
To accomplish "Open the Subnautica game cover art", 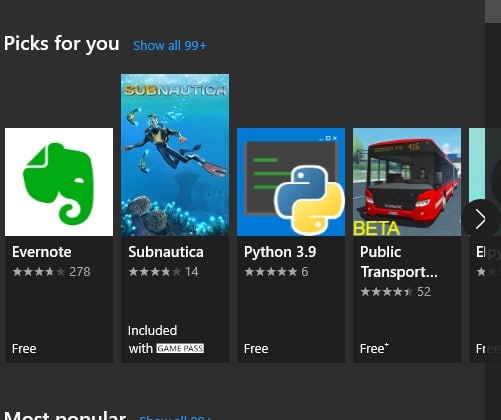I will (175, 155).
